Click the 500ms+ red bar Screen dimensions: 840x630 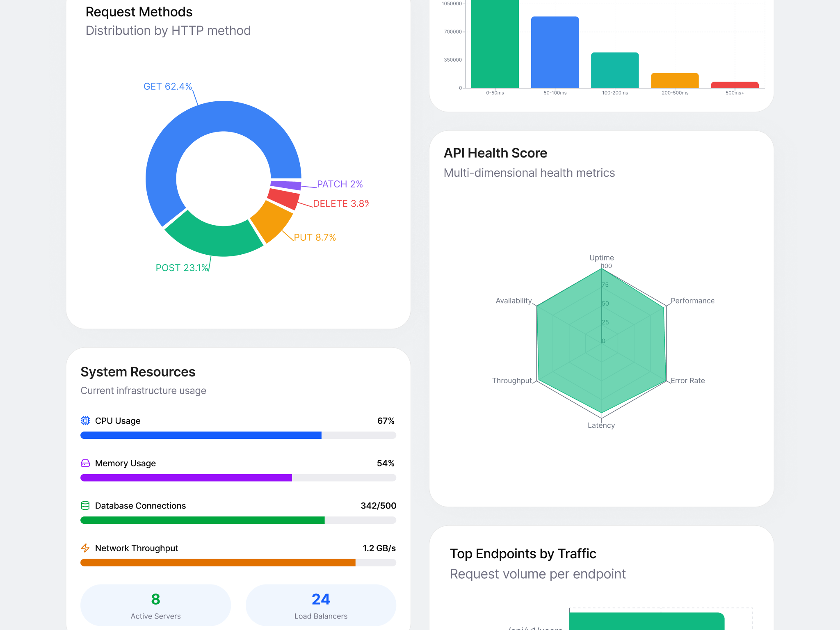pyautogui.click(x=735, y=84)
